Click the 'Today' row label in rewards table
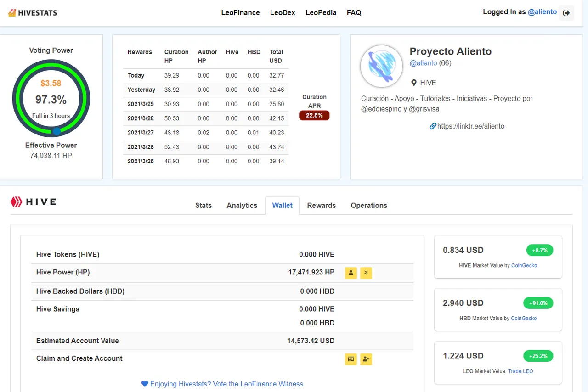This screenshot has width=588, height=392. (136, 75)
